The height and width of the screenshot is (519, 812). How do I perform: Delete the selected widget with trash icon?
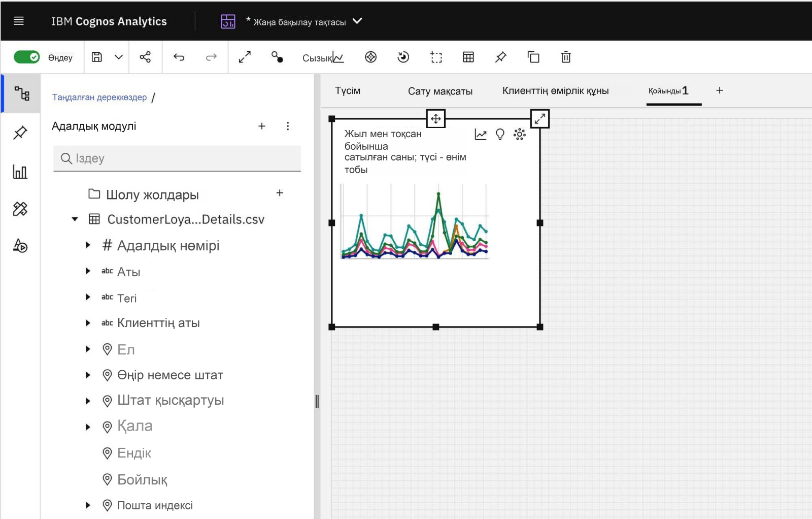566,57
